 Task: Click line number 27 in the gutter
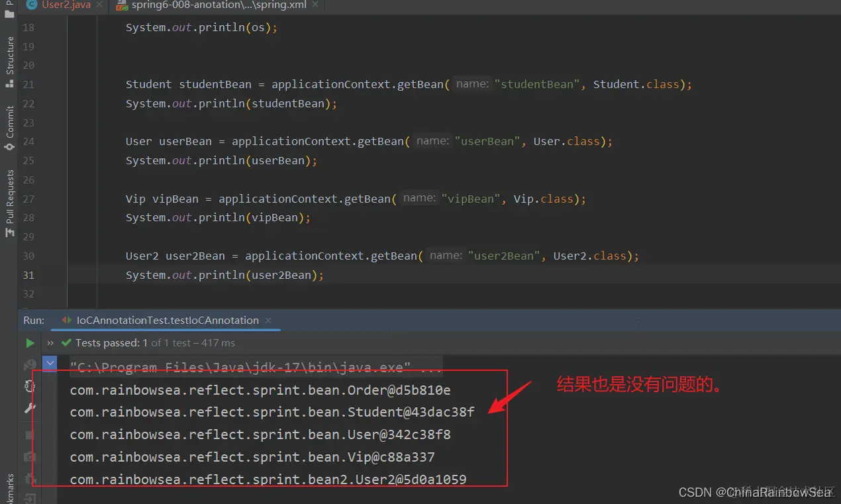pyautogui.click(x=28, y=199)
